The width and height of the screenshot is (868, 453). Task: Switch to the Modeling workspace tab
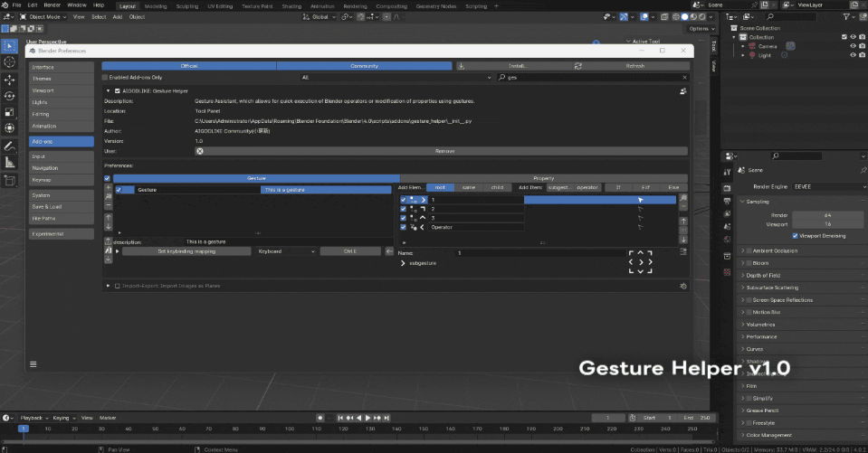tap(156, 6)
